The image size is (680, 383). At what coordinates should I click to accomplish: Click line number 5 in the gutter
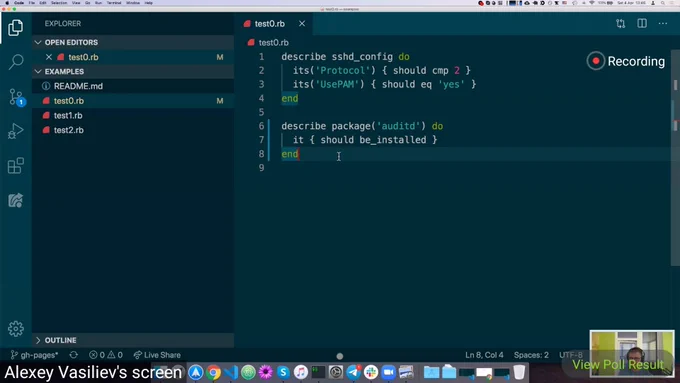pyautogui.click(x=261, y=112)
